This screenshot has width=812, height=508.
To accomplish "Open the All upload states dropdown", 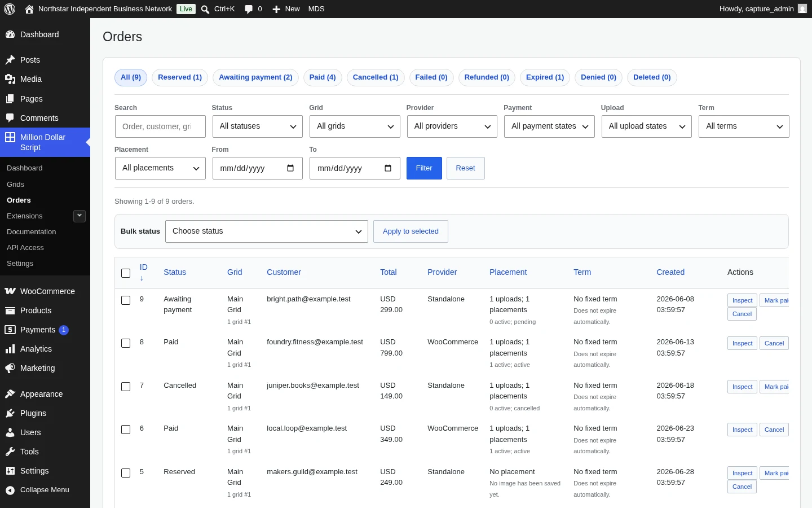I will (x=647, y=126).
